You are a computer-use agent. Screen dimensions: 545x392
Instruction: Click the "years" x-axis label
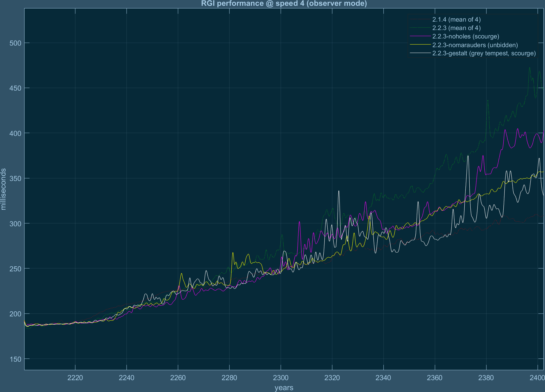tap(284, 388)
